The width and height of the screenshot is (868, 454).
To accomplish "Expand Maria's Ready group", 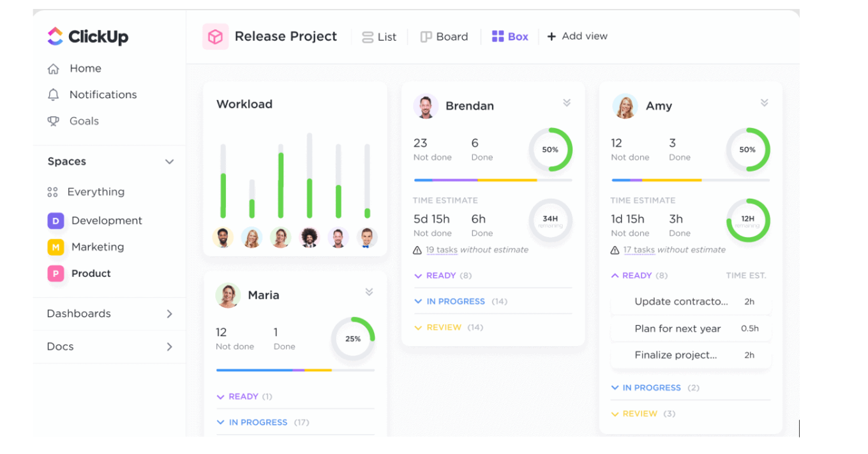I will (x=221, y=397).
